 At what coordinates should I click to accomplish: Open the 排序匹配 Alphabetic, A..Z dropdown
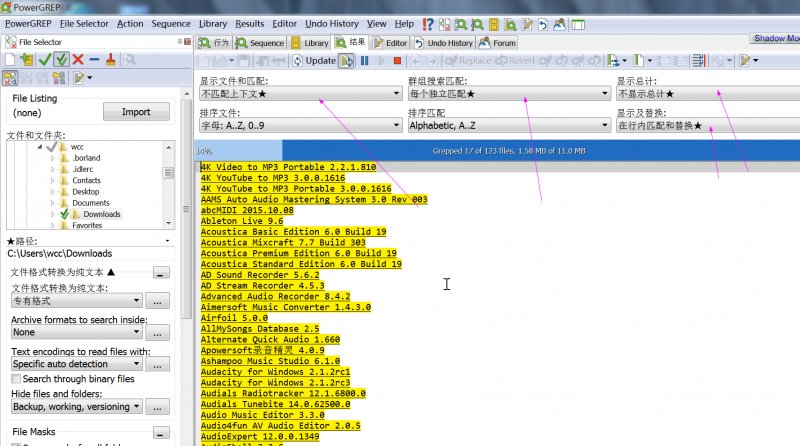click(509, 126)
